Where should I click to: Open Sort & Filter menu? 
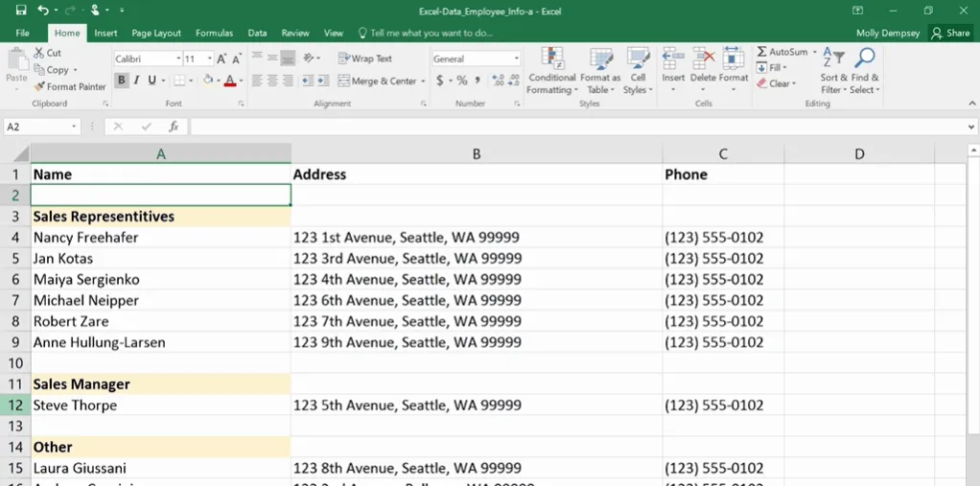coord(833,71)
